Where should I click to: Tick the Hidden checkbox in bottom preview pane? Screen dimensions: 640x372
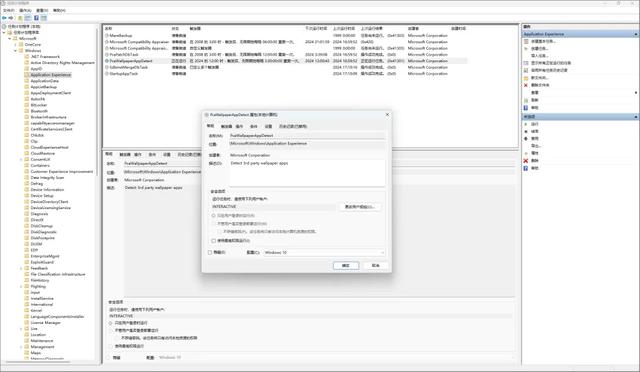tap(108, 358)
